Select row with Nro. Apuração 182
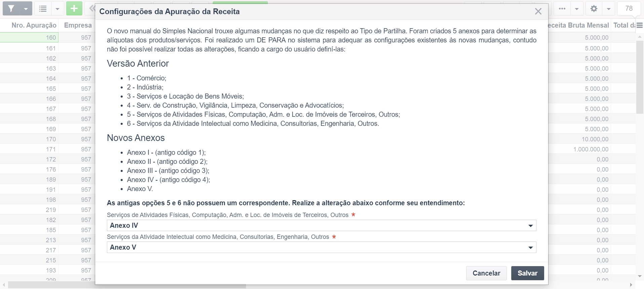 point(29,220)
